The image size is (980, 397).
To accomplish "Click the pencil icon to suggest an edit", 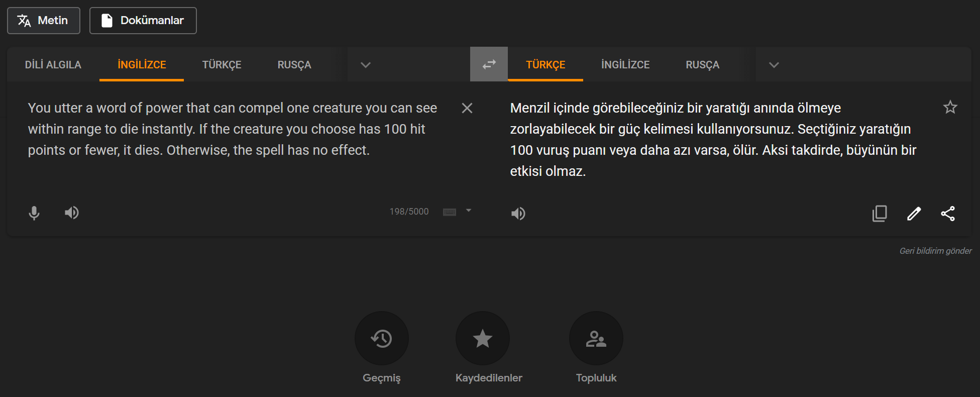I will (x=914, y=214).
